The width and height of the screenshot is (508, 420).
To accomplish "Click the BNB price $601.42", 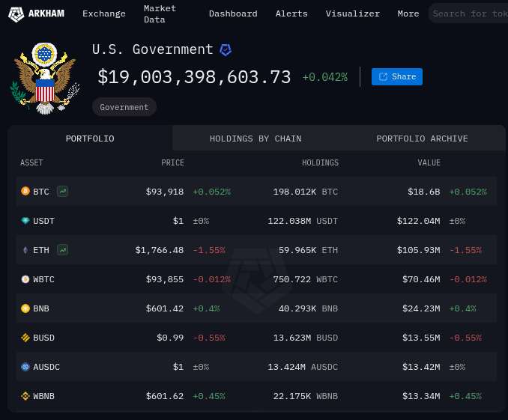I will pyautogui.click(x=165, y=308).
